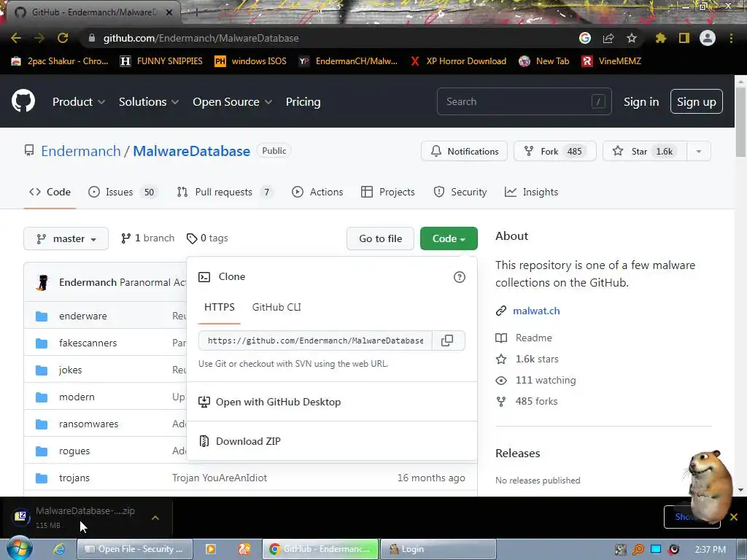Close the GitHub browser tab
Screen dimensions: 747x560
point(169,12)
